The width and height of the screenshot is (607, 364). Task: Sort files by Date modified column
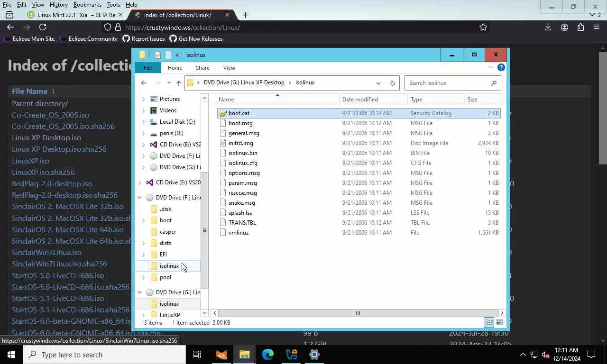pyautogui.click(x=373, y=100)
